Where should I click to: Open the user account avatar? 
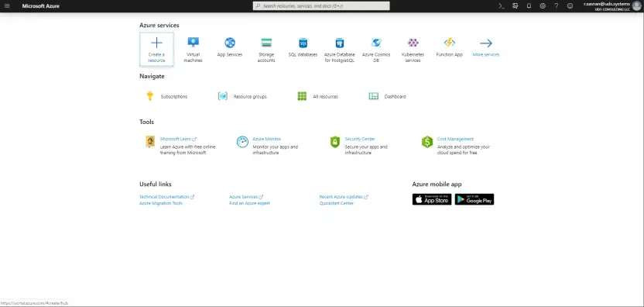point(636,6)
